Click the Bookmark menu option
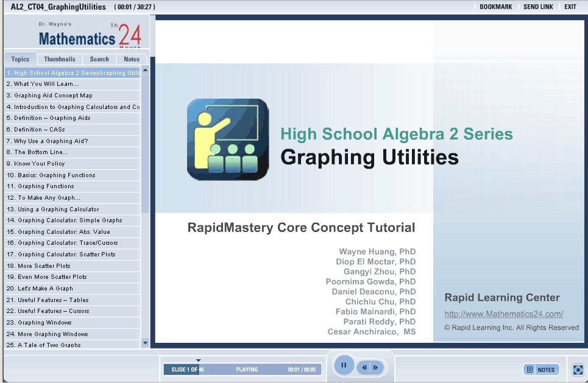The image size is (588, 383). [x=495, y=7]
